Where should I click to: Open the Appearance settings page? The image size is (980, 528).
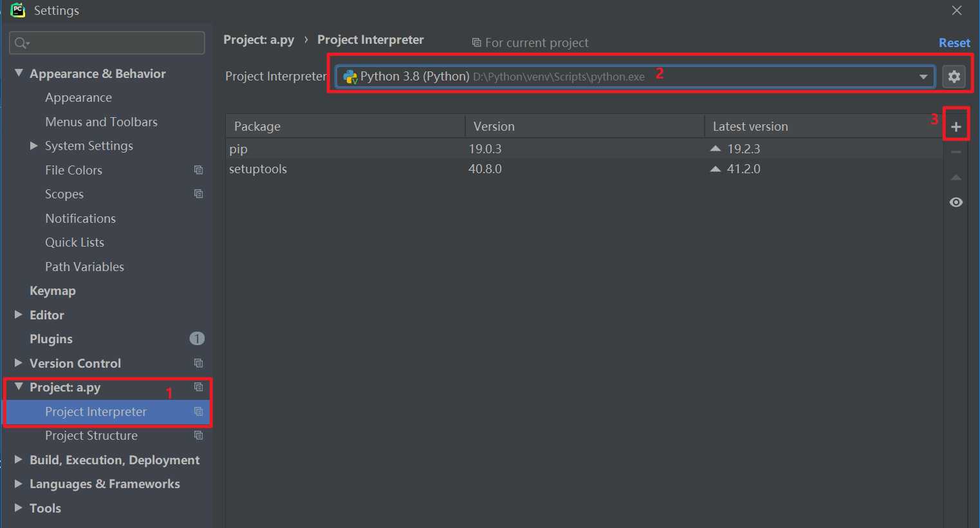79,98
